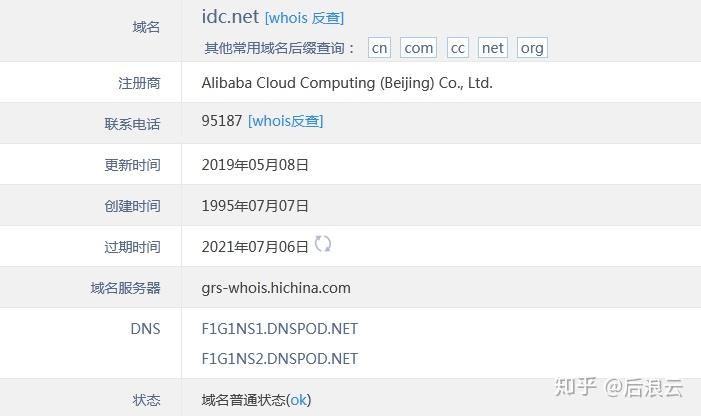The image size is (701, 416).
Task: Select the cn domain suffix button
Action: pos(379,48)
